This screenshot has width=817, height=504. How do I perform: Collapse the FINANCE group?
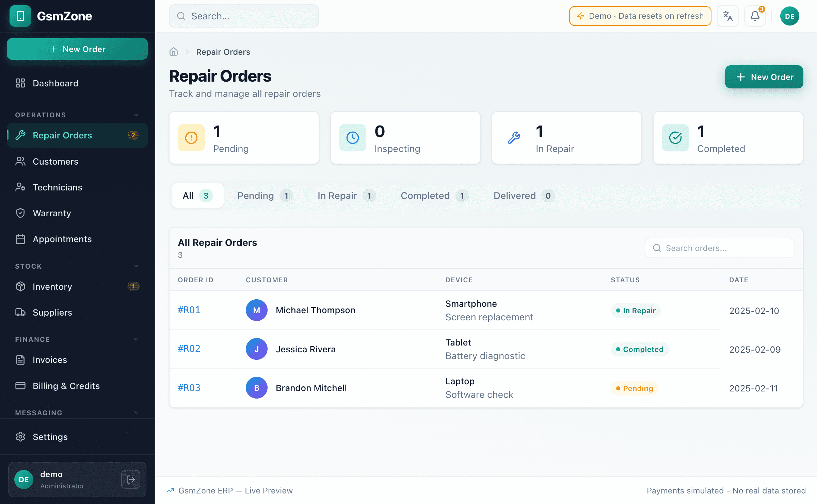tap(136, 339)
